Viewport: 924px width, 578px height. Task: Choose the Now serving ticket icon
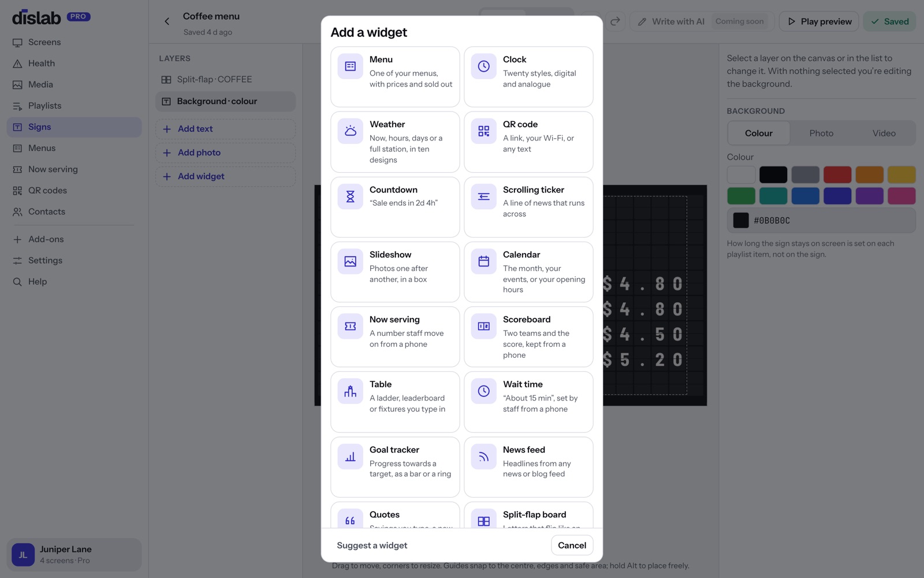pos(351,326)
